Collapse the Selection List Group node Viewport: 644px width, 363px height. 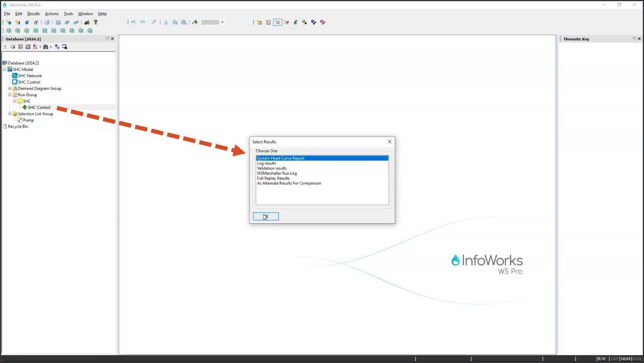[9, 114]
